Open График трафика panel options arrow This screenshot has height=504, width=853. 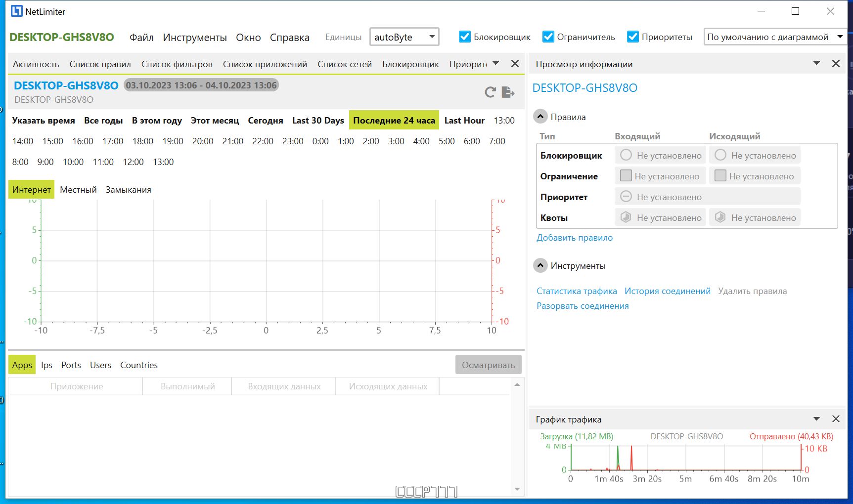[x=816, y=419]
